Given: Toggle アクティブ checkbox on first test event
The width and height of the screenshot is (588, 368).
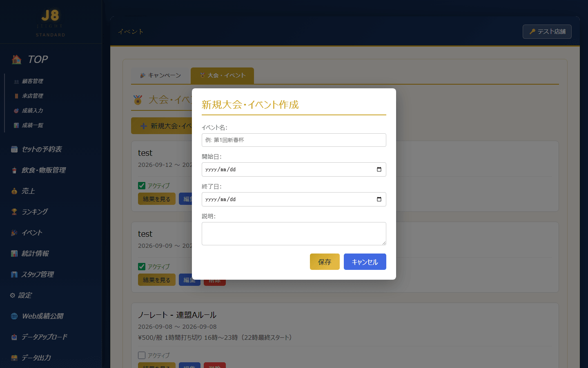Looking at the screenshot, I should (x=142, y=186).
